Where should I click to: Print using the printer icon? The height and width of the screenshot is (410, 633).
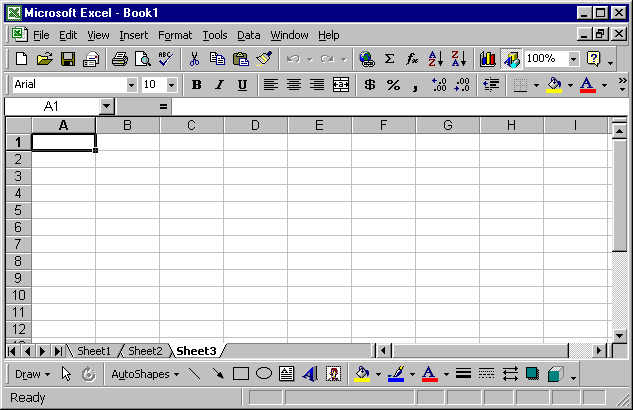coord(120,59)
